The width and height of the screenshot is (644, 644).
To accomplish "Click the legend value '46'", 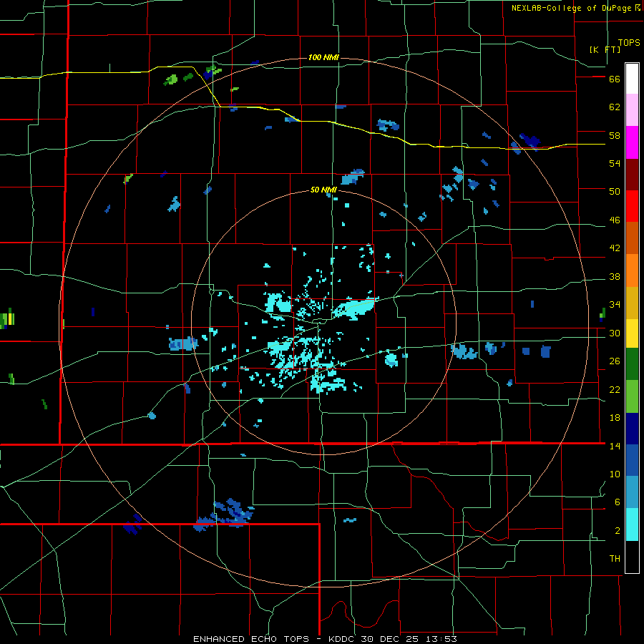I will (x=615, y=220).
